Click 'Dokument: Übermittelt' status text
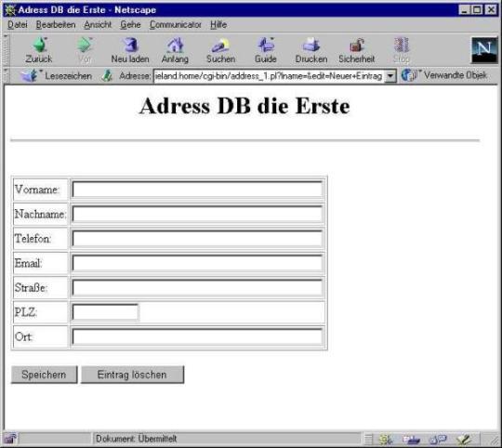502x448 pixels. pos(136,439)
